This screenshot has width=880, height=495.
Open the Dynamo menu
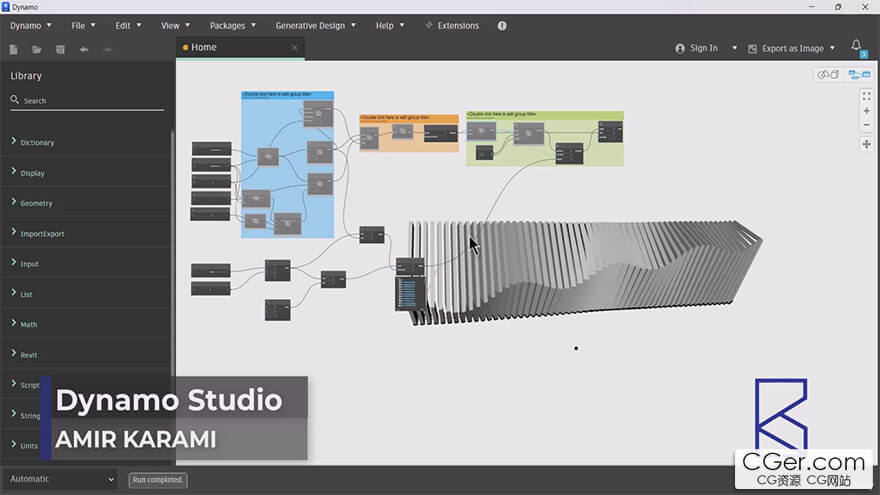pos(31,26)
